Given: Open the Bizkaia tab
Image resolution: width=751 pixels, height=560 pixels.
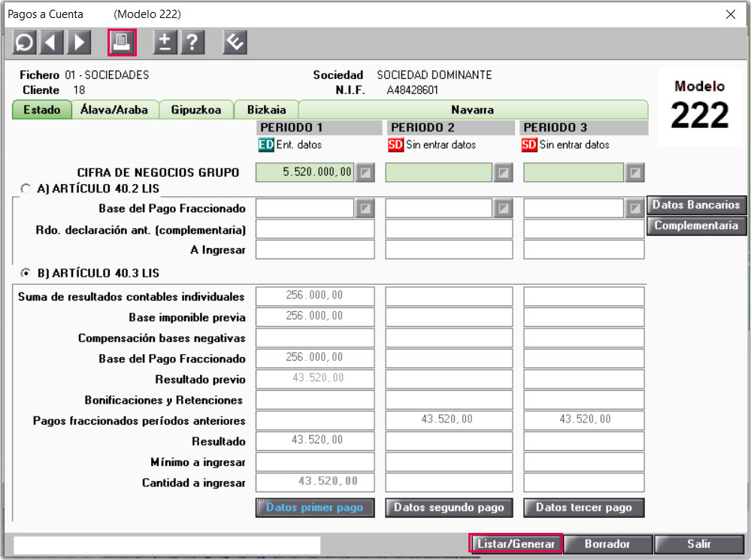Looking at the screenshot, I should tap(266, 110).
